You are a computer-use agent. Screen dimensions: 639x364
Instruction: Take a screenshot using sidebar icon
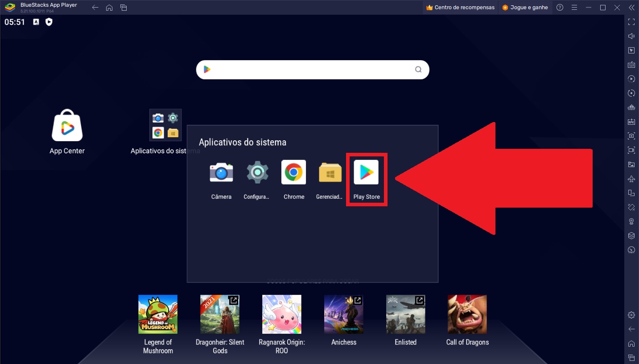[x=631, y=135]
